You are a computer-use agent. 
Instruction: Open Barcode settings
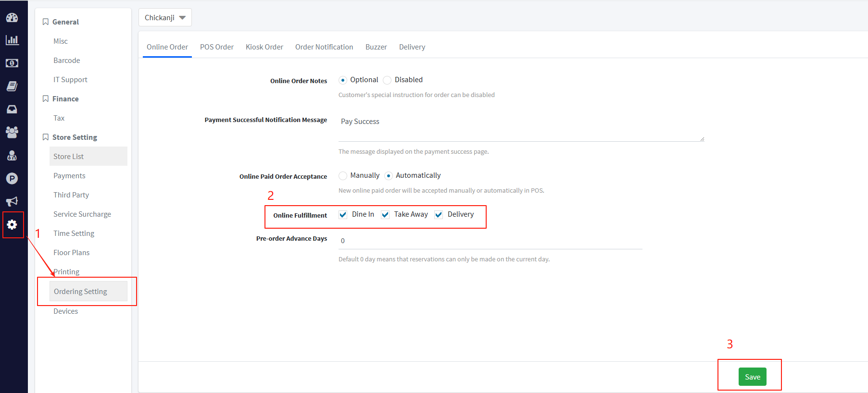pos(88,61)
